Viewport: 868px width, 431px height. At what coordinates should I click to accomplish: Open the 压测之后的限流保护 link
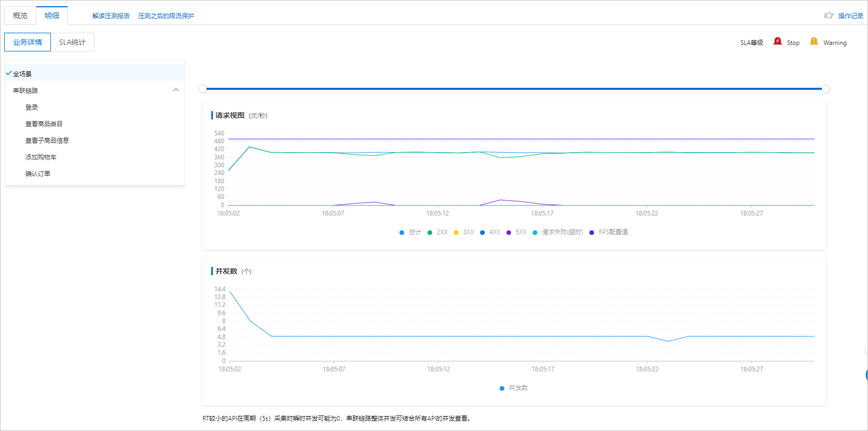pyautogui.click(x=166, y=16)
